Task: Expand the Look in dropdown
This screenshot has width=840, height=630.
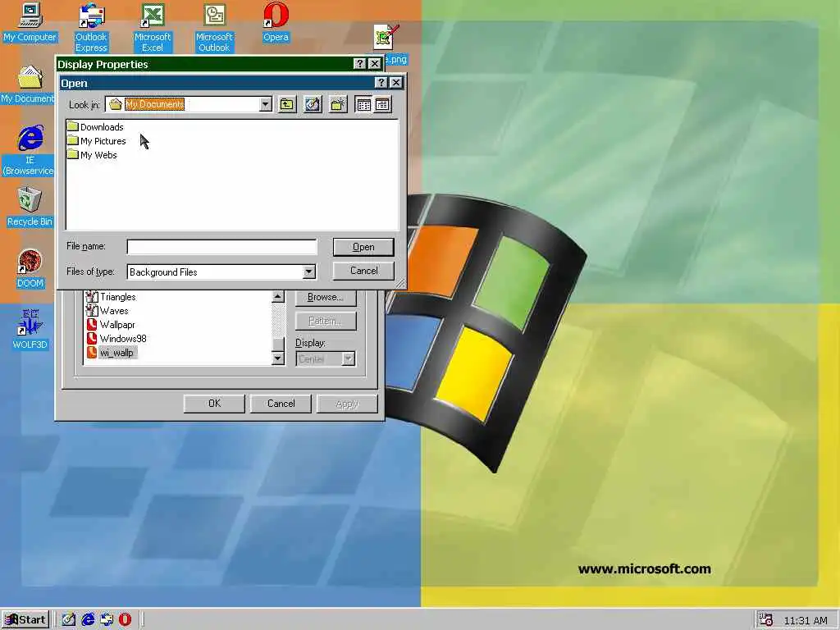Action: tap(265, 104)
